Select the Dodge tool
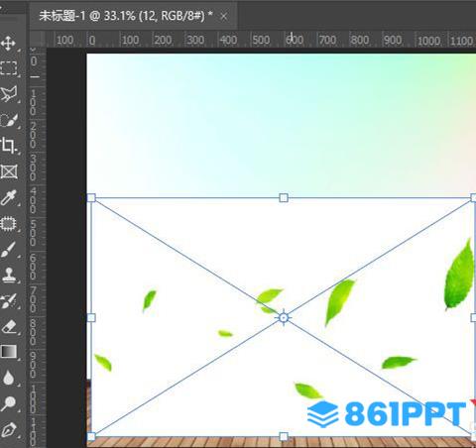476x448 pixels. coord(9,403)
